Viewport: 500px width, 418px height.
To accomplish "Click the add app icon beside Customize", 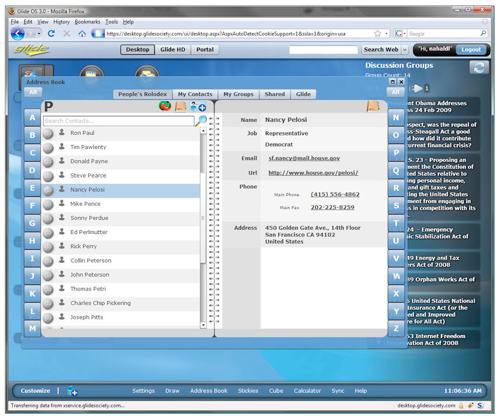I will click(72, 391).
